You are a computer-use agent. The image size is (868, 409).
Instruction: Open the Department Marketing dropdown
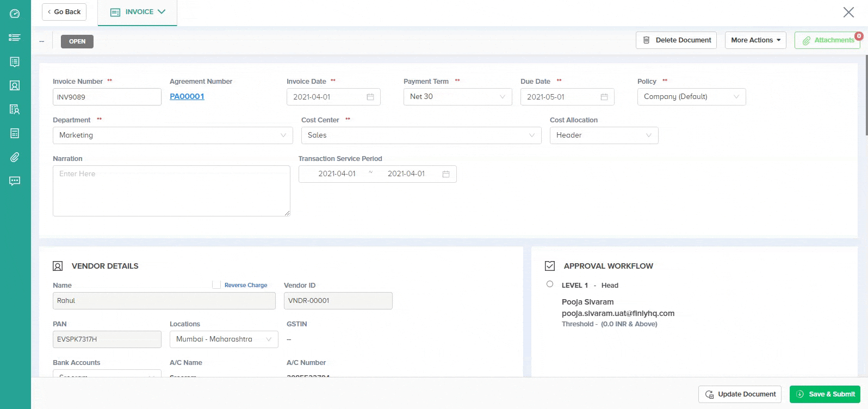tap(172, 135)
